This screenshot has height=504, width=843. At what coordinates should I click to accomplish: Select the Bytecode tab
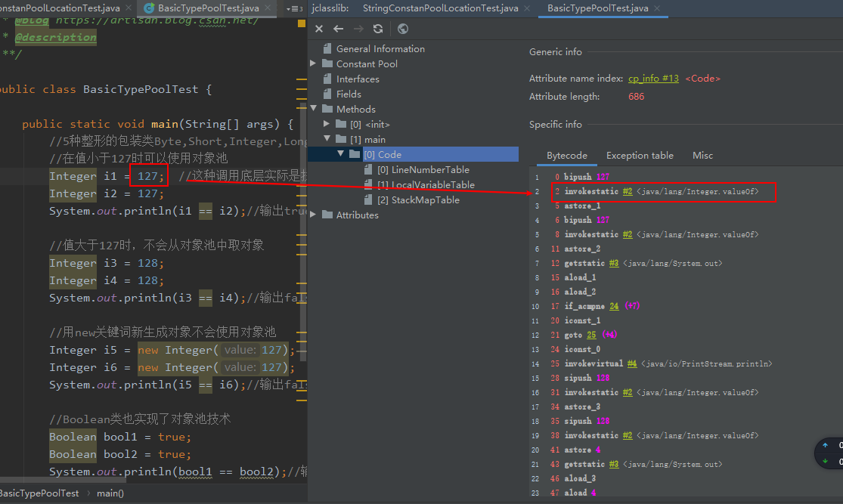tap(566, 156)
